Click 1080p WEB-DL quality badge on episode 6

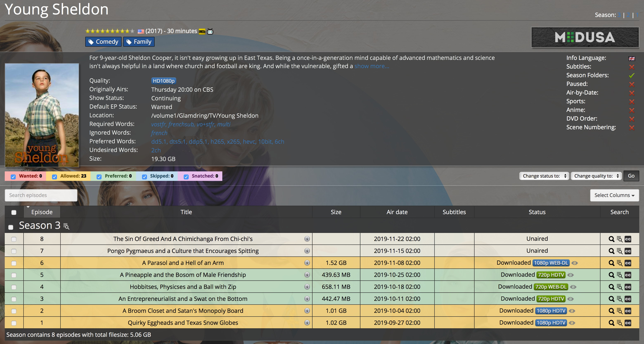[551, 263]
